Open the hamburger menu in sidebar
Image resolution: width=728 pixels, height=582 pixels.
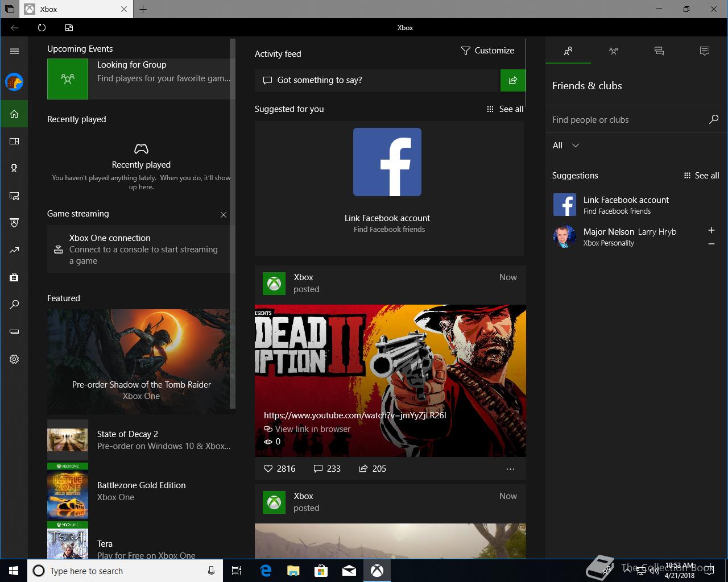[x=14, y=51]
